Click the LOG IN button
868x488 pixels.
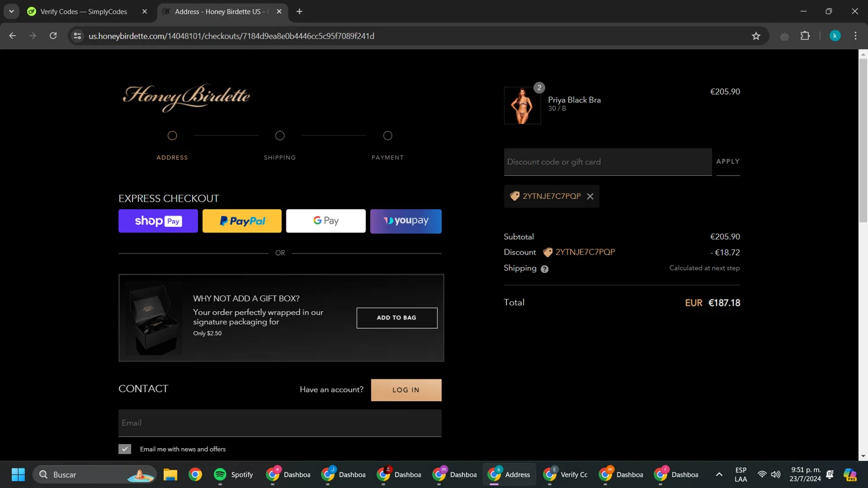(406, 390)
